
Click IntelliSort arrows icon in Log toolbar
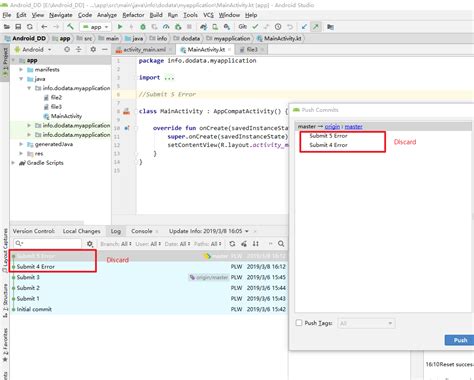(x=256, y=244)
